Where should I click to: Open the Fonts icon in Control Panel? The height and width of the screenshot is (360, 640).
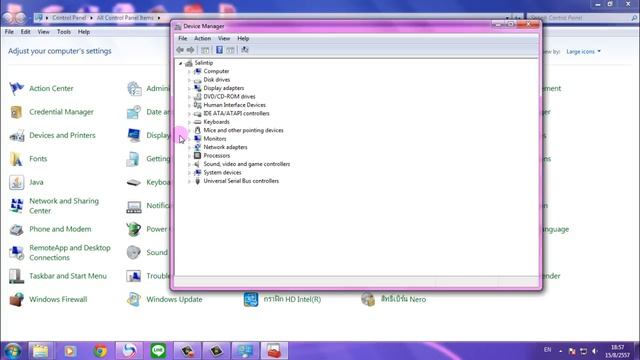pyautogui.click(x=16, y=159)
